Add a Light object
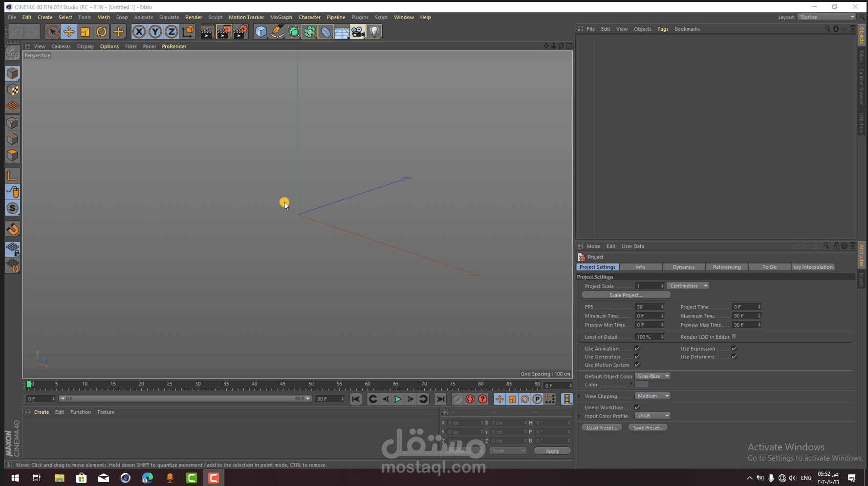Viewport: 868px width, 486px height. coord(374,32)
